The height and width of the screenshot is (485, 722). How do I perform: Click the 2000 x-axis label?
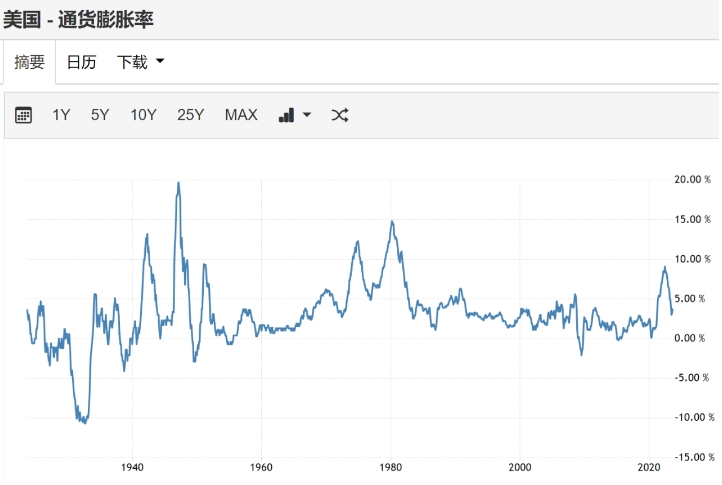[520, 467]
